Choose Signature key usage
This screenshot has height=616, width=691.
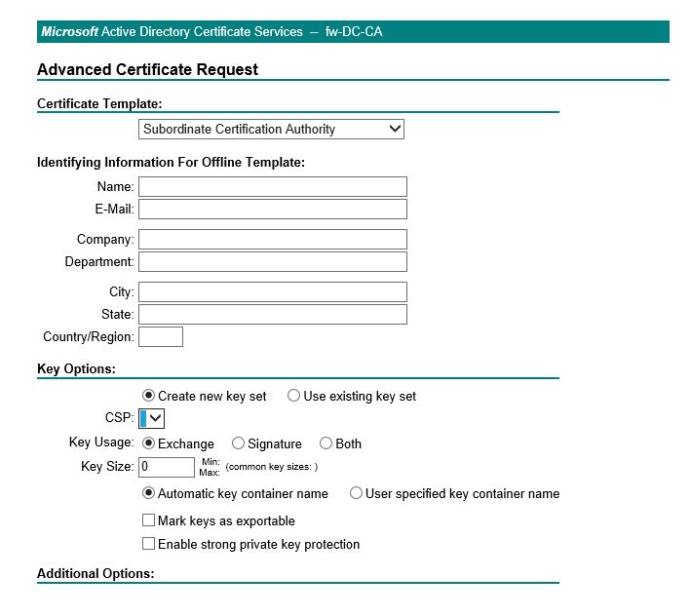[238, 443]
